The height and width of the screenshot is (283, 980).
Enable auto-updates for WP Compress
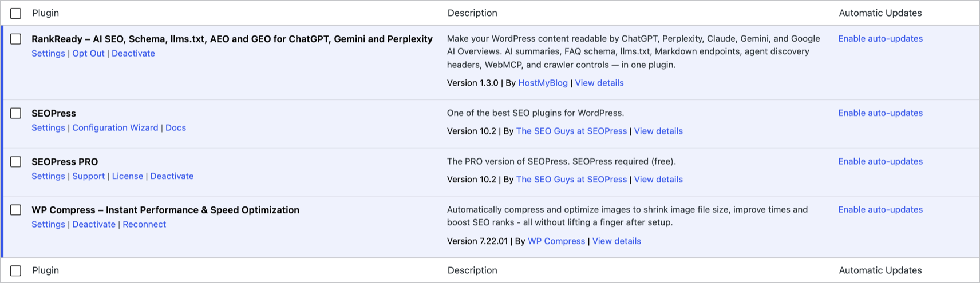[880, 209]
